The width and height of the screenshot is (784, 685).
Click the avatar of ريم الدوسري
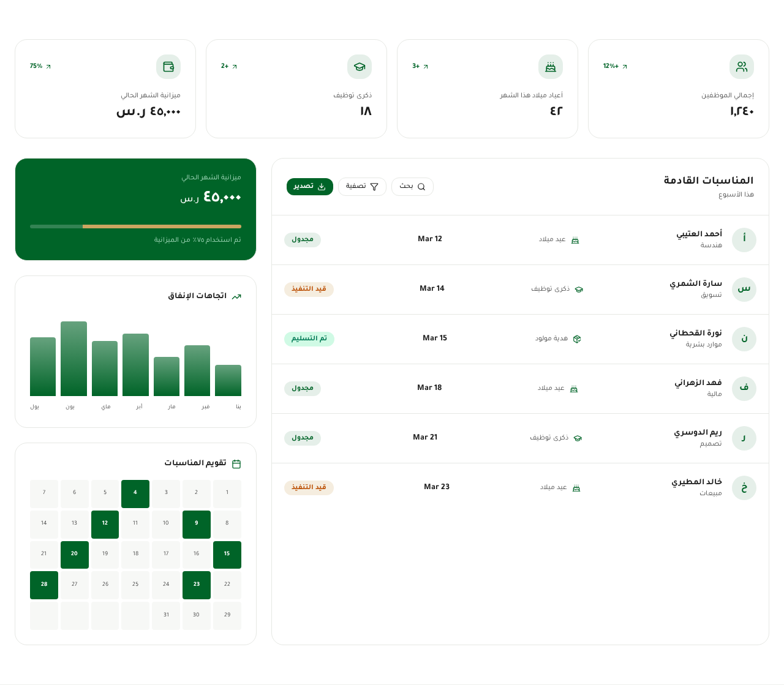[x=744, y=438]
